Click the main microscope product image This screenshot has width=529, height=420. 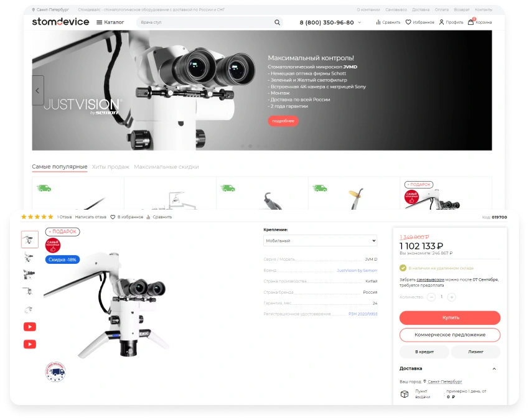coord(108,306)
